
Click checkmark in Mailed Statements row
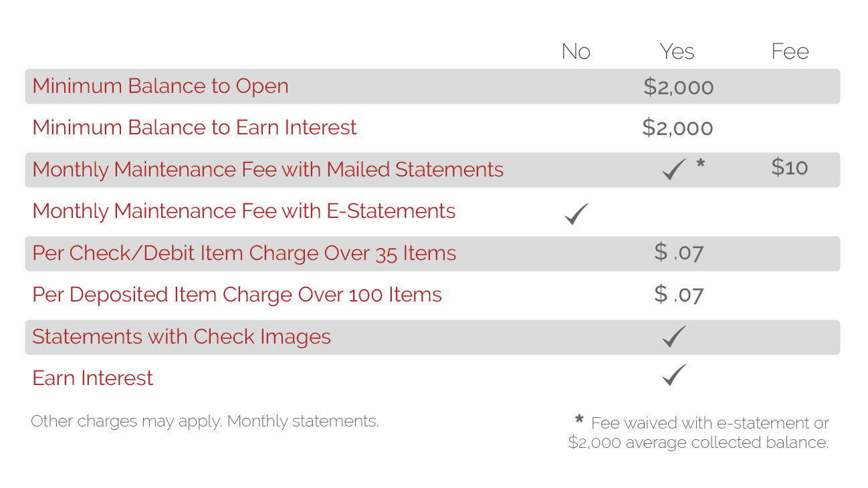pyautogui.click(x=674, y=170)
